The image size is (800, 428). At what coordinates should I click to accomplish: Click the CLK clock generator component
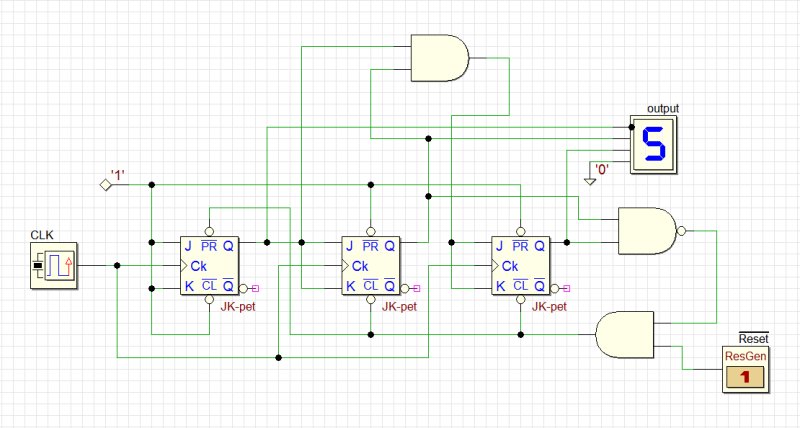[x=54, y=265]
